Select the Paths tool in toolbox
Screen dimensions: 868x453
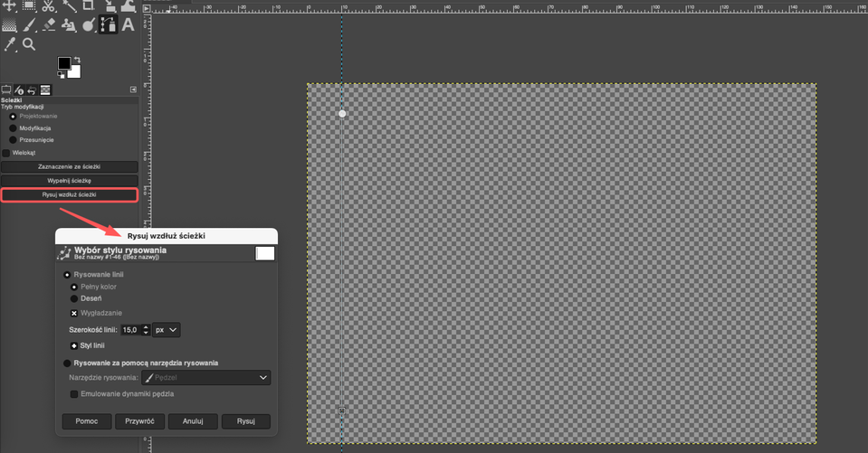point(109,24)
